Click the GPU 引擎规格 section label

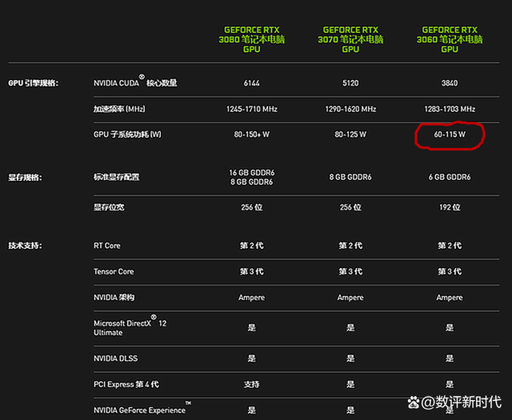34,82
